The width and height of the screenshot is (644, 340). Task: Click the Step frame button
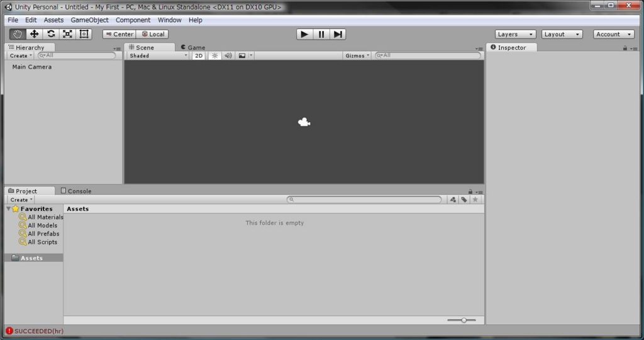(x=338, y=34)
